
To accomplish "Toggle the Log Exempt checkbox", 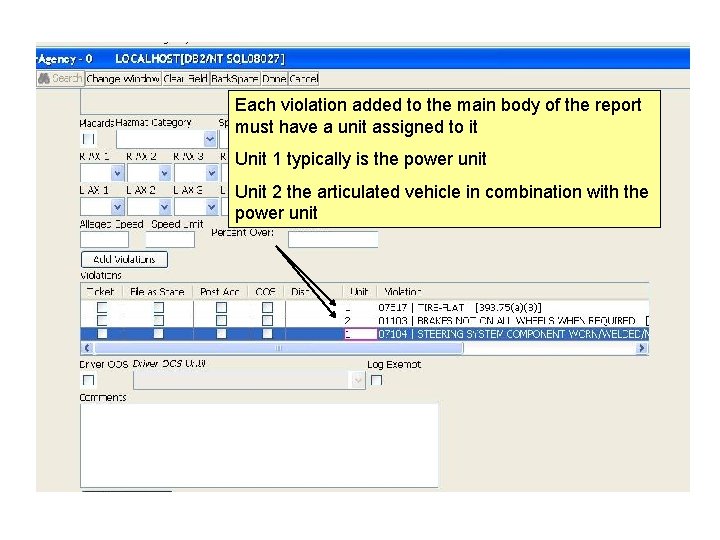I will tap(377, 380).
